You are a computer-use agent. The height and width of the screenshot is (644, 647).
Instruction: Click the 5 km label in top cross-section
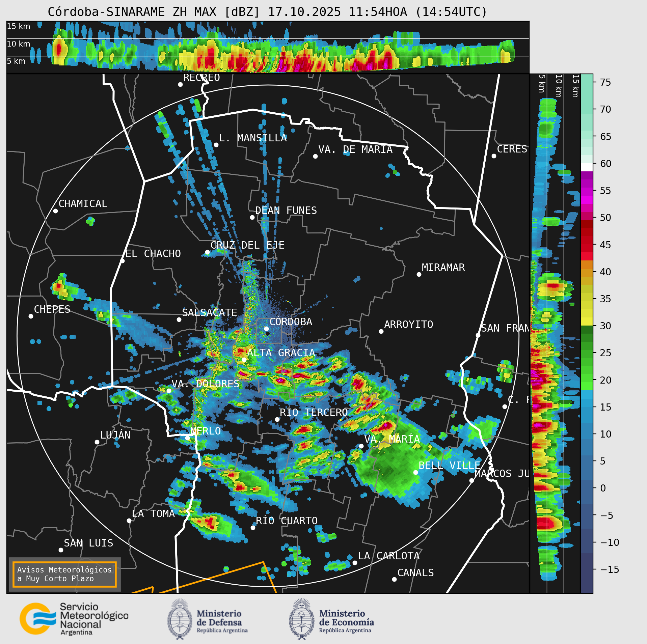(x=16, y=61)
